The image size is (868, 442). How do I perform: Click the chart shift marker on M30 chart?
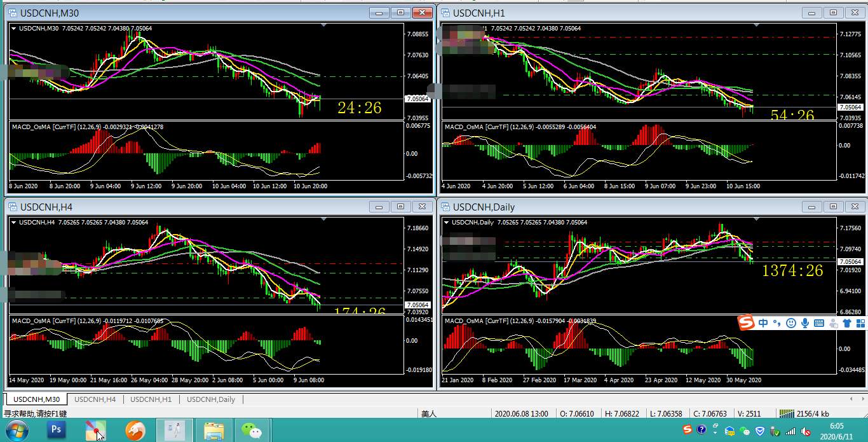click(x=324, y=25)
